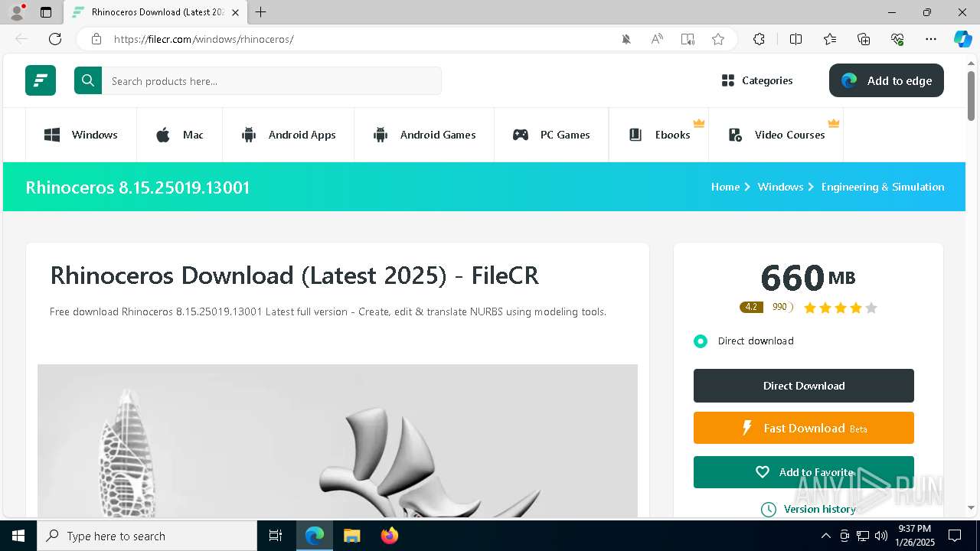
Task: Open the Action Center notifications icon
Action: pos(955,536)
